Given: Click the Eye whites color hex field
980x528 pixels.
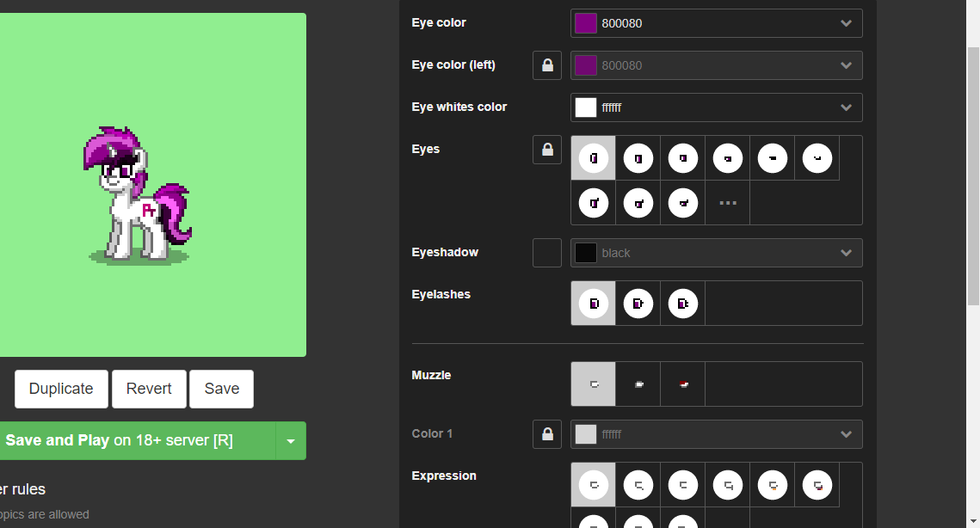Looking at the screenshot, I should pos(716,107).
